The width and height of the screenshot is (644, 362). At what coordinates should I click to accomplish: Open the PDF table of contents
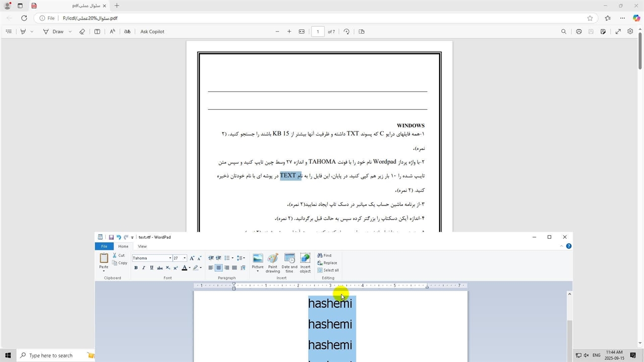(9, 32)
